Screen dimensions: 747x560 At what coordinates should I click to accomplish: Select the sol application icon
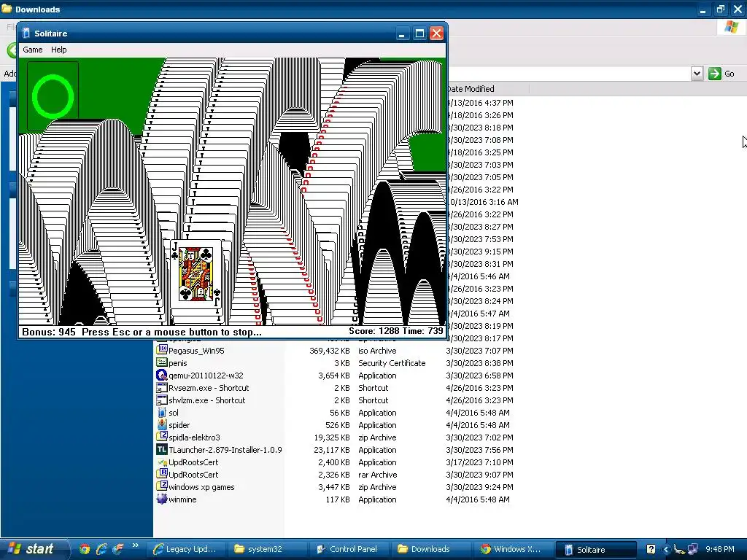tap(162, 413)
